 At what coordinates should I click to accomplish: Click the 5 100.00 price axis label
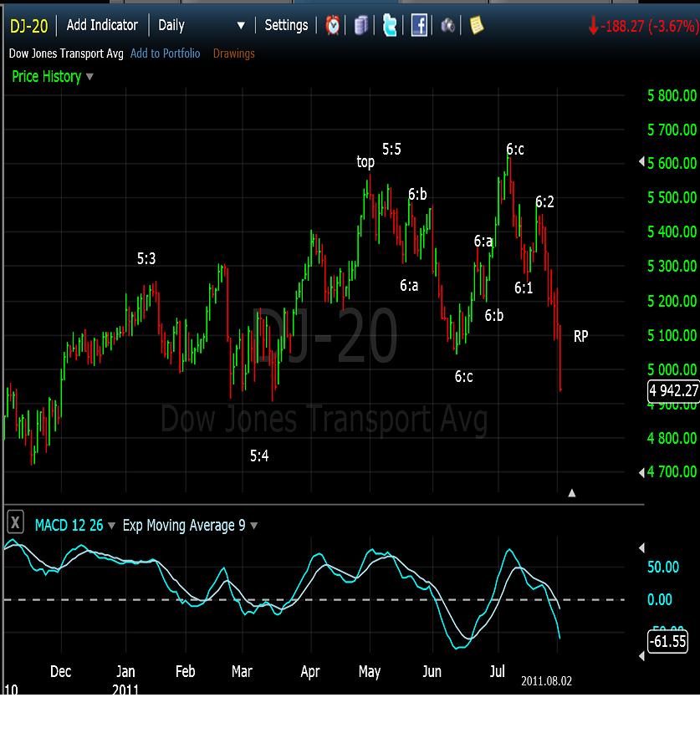click(x=672, y=335)
